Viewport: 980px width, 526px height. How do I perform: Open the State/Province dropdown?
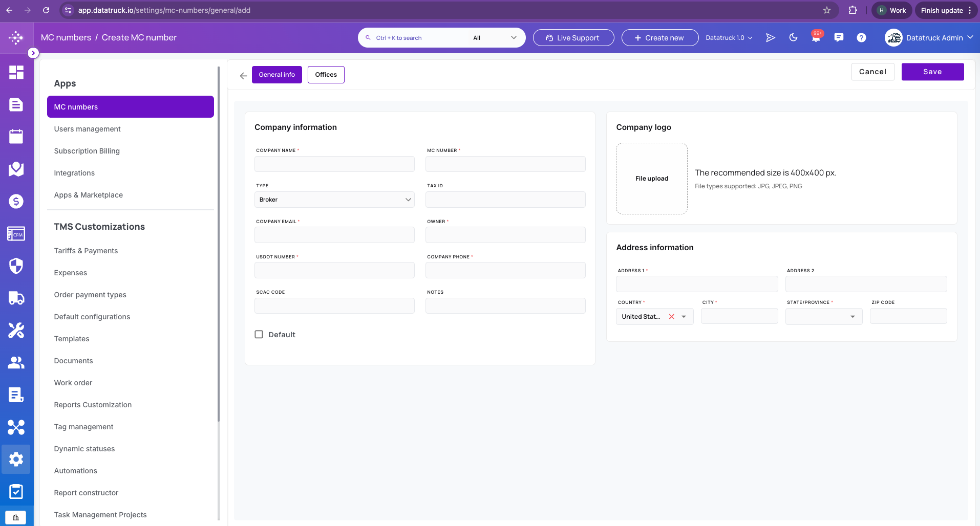click(824, 316)
